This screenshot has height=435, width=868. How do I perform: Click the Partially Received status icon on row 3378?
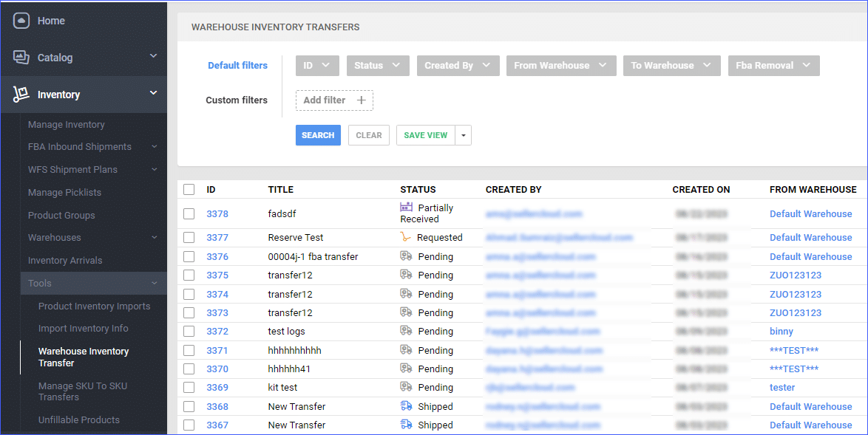coord(408,208)
